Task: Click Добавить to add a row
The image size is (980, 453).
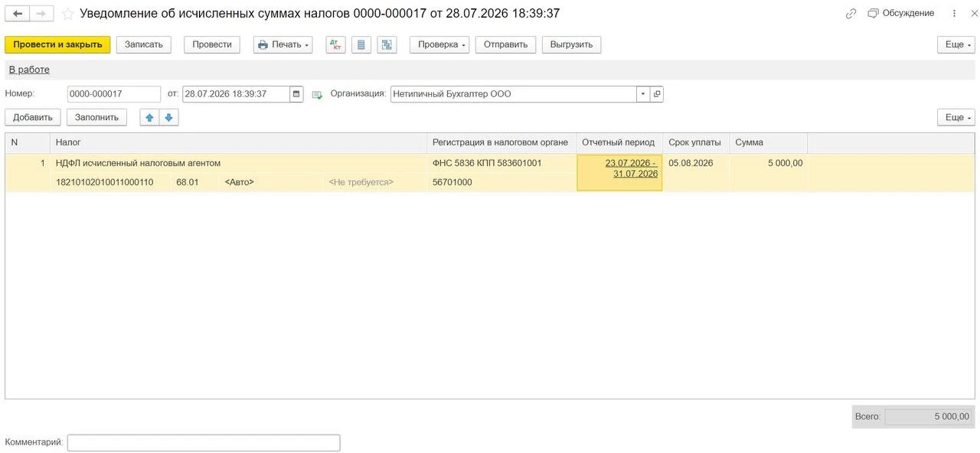Action: (x=33, y=117)
